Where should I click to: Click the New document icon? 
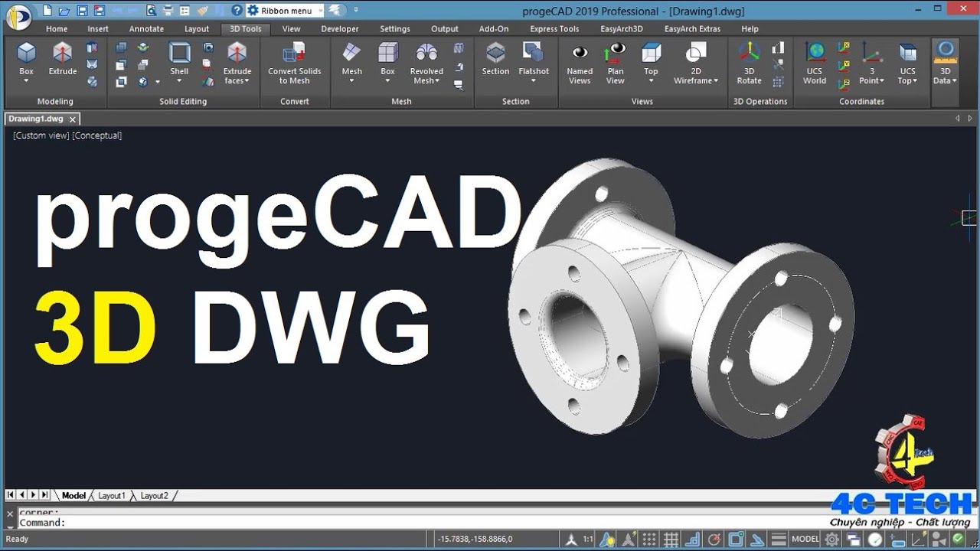(x=47, y=11)
